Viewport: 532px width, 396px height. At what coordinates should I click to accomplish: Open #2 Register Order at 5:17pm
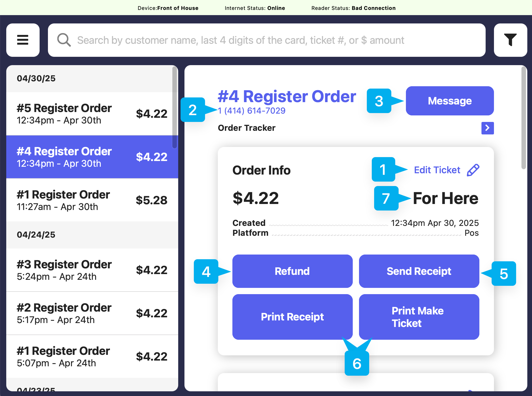click(x=92, y=313)
